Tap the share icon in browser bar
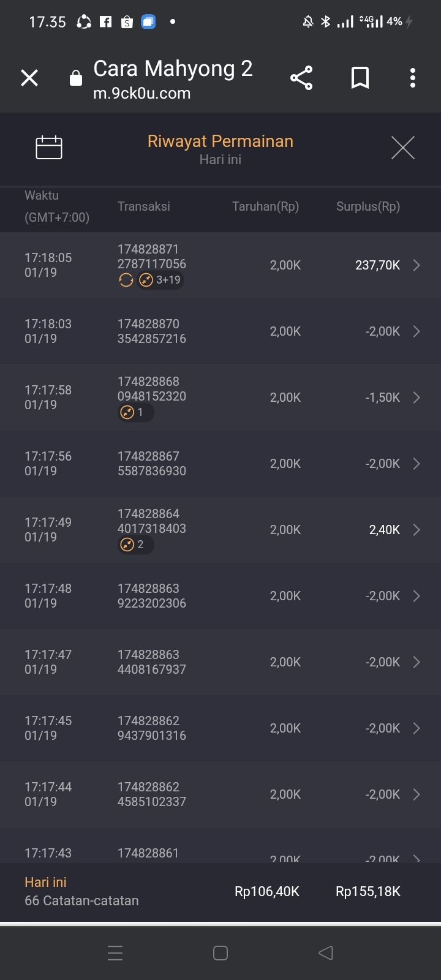Image resolution: width=441 pixels, height=980 pixels. click(x=301, y=78)
